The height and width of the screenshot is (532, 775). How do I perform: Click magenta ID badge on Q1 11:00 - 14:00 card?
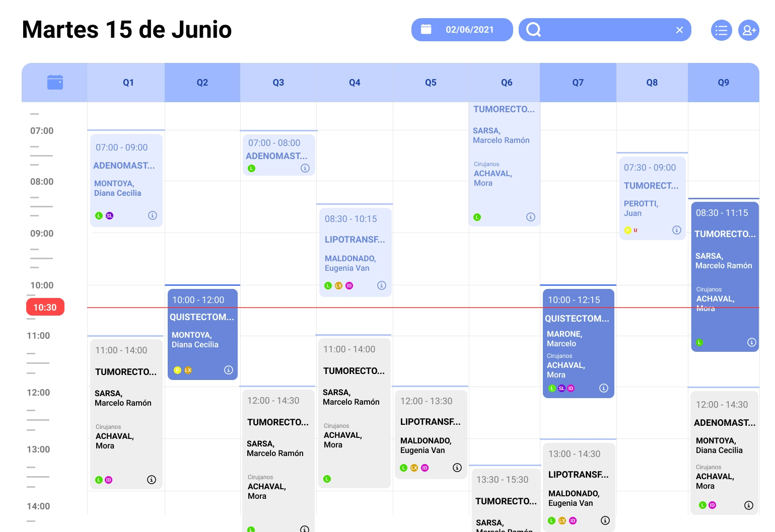click(108, 480)
